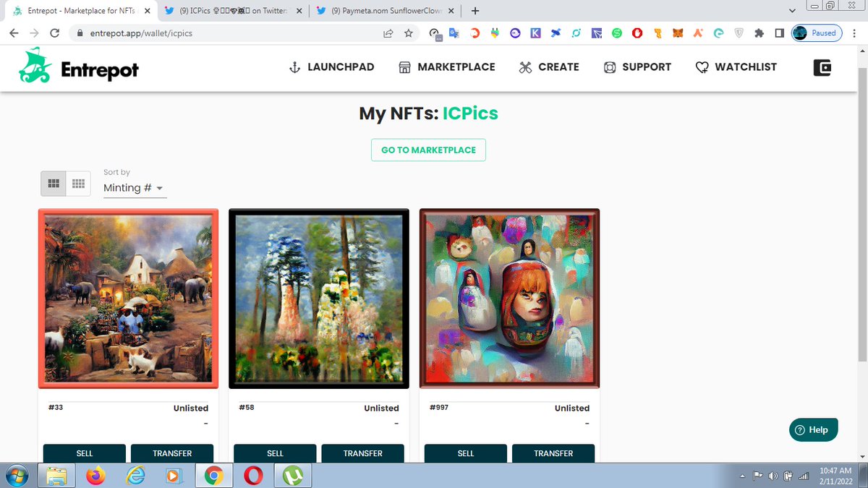Click SELL for NFT #58

[275, 453]
